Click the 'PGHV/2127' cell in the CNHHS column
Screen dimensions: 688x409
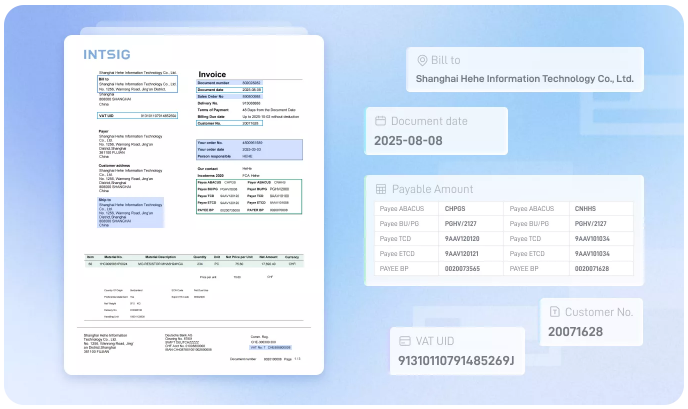tap(601, 224)
